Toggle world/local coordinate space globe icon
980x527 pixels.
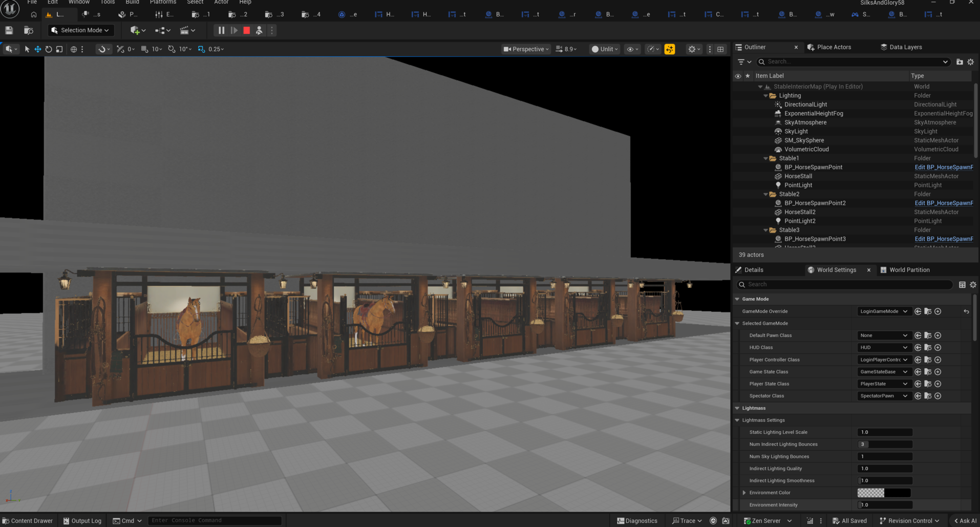74,49
